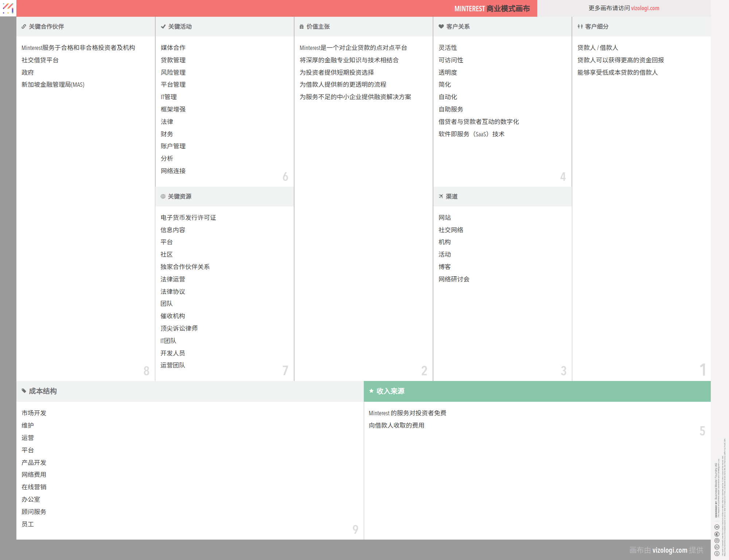Click the gift icon beside 价值主张
The image size is (729, 560).
pos(301,27)
